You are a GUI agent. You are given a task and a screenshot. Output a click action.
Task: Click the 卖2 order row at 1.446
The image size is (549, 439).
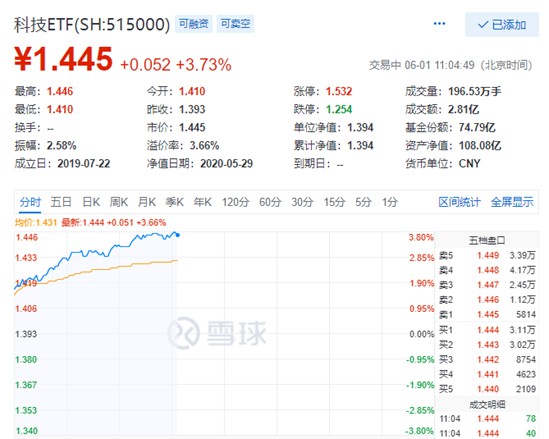tap(487, 300)
